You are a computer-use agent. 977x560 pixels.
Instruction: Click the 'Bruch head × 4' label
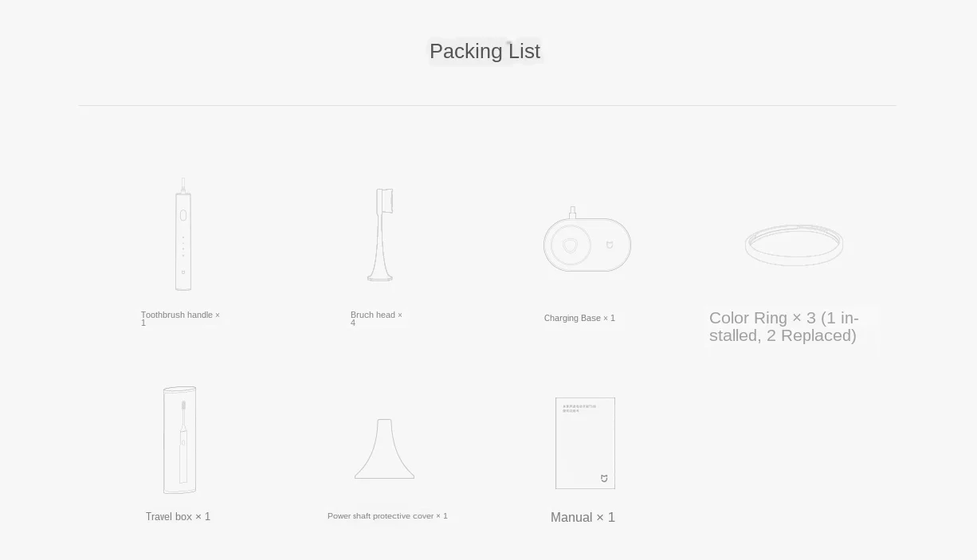point(376,319)
